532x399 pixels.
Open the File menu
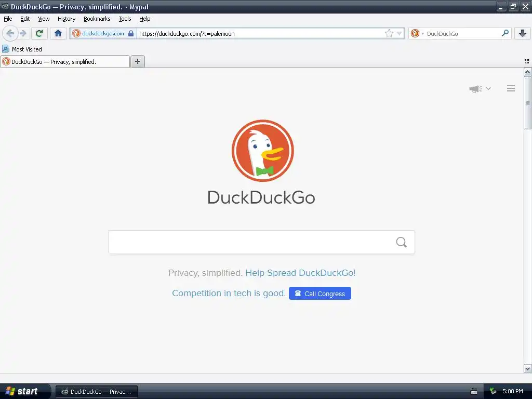[x=8, y=19]
